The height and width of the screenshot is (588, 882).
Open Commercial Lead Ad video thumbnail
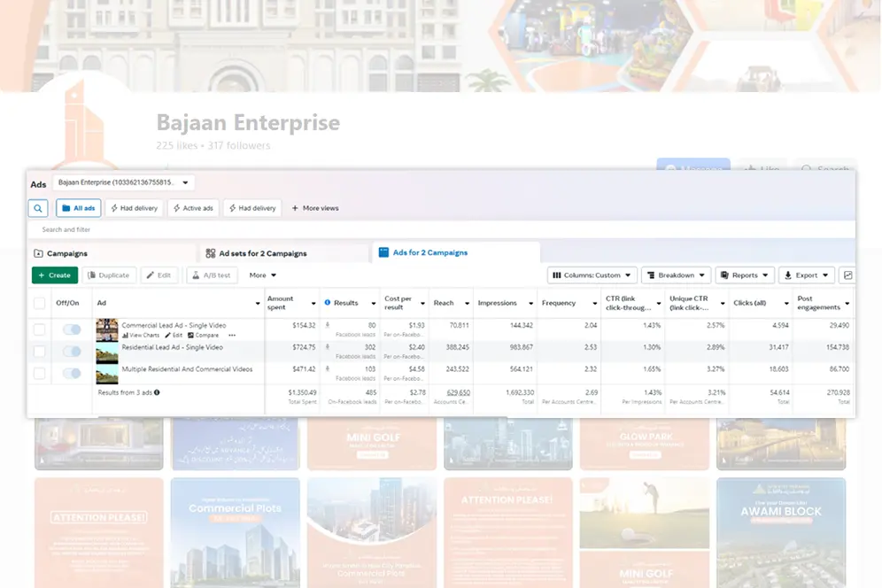(107, 329)
